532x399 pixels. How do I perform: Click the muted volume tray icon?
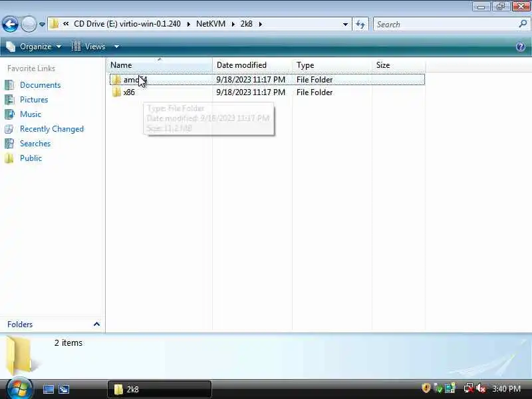pyautogui.click(x=481, y=388)
